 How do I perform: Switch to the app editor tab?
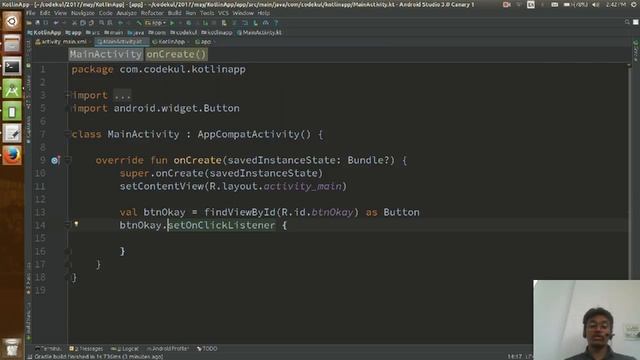[203, 42]
